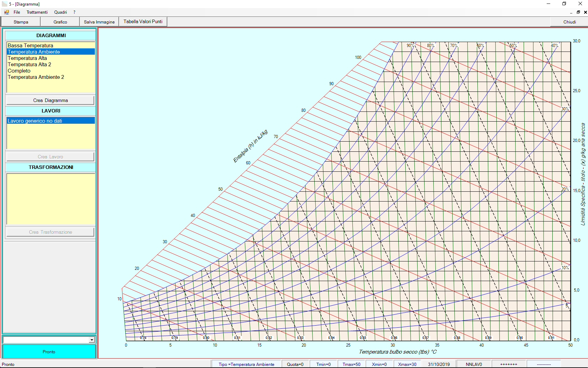Click the 15,0 tick on humidity axis
Viewport: 588px width, 368px height.
click(577, 191)
